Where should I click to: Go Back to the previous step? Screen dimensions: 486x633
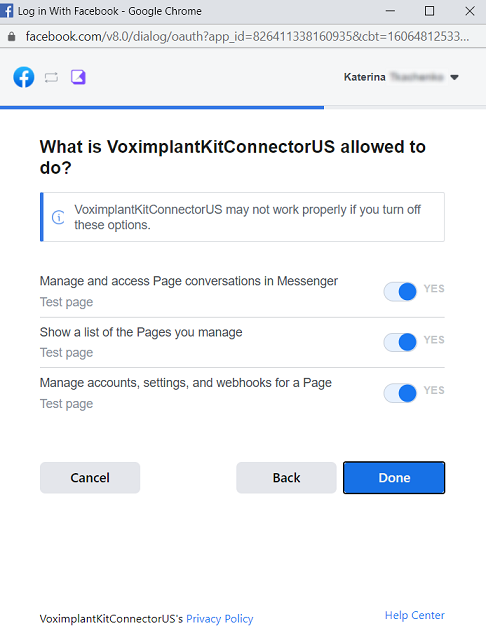(286, 478)
